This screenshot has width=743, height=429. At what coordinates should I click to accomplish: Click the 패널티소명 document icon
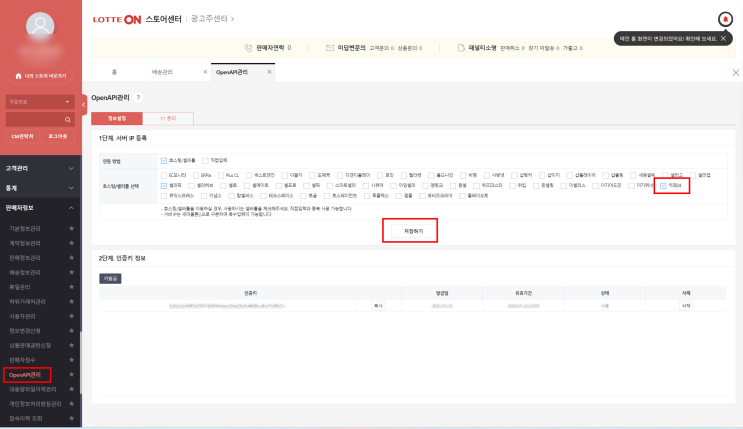(461, 48)
